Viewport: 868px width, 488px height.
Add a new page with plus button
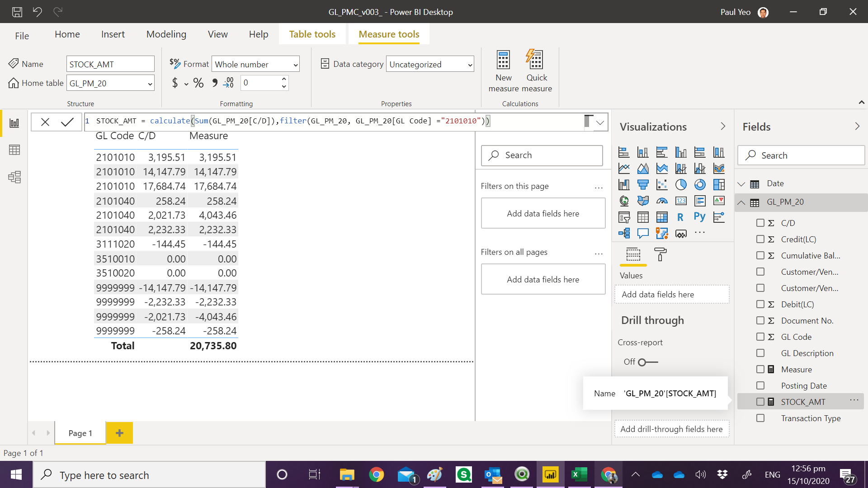point(119,433)
